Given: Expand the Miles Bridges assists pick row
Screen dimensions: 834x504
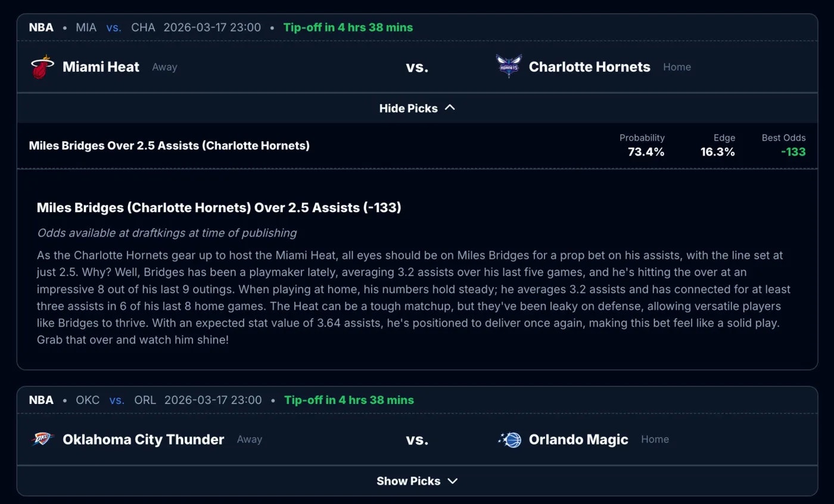Looking at the screenshot, I should click(169, 145).
